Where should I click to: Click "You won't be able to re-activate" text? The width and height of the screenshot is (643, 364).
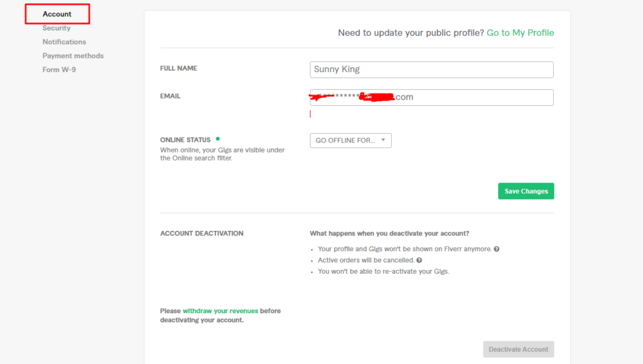tap(384, 271)
